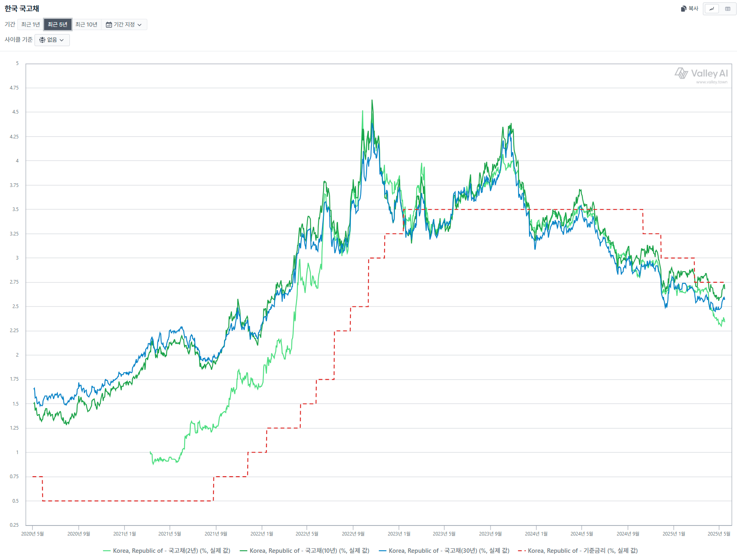The height and width of the screenshot is (560, 737).
Task: Click the copy document icon
Action: tap(684, 9)
